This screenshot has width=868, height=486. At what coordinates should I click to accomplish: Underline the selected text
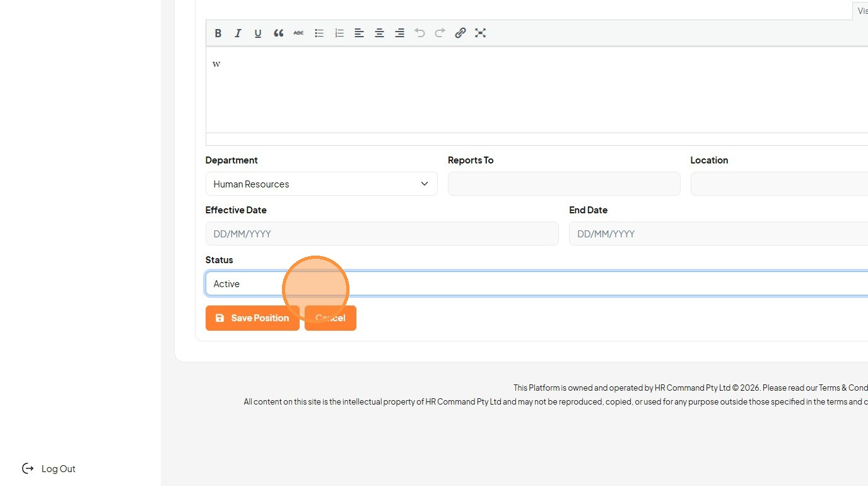(258, 33)
